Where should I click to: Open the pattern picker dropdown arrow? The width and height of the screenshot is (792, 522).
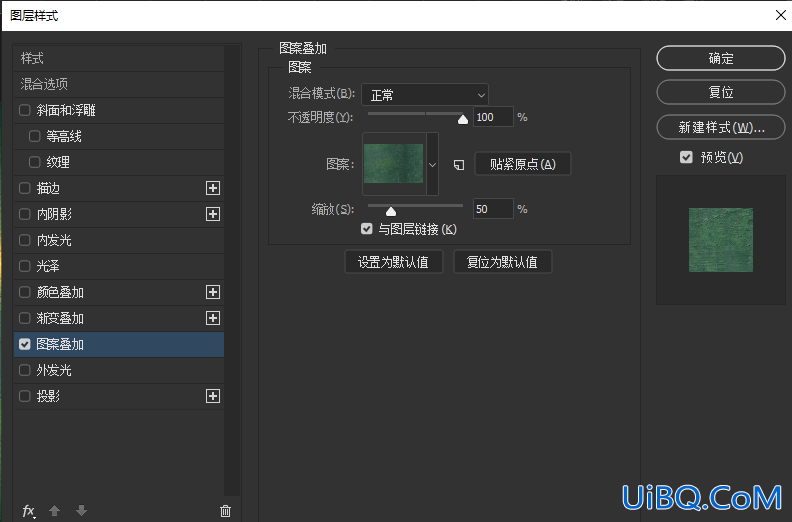pos(432,164)
